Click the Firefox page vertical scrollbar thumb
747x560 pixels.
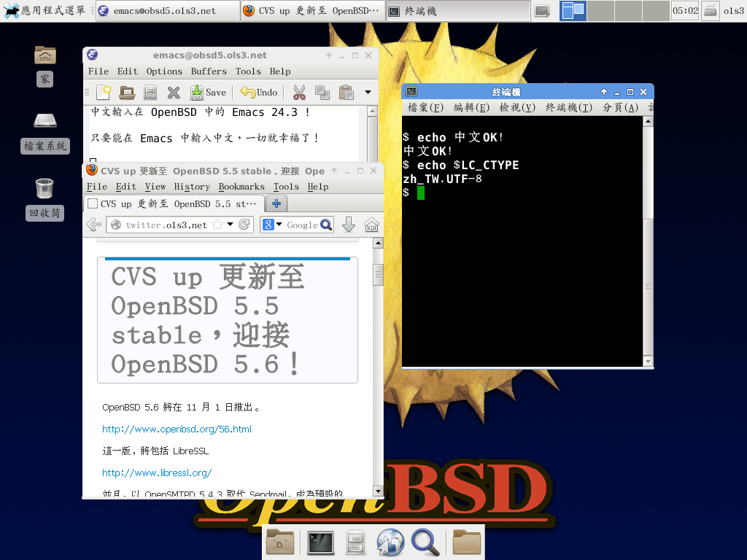click(x=378, y=275)
